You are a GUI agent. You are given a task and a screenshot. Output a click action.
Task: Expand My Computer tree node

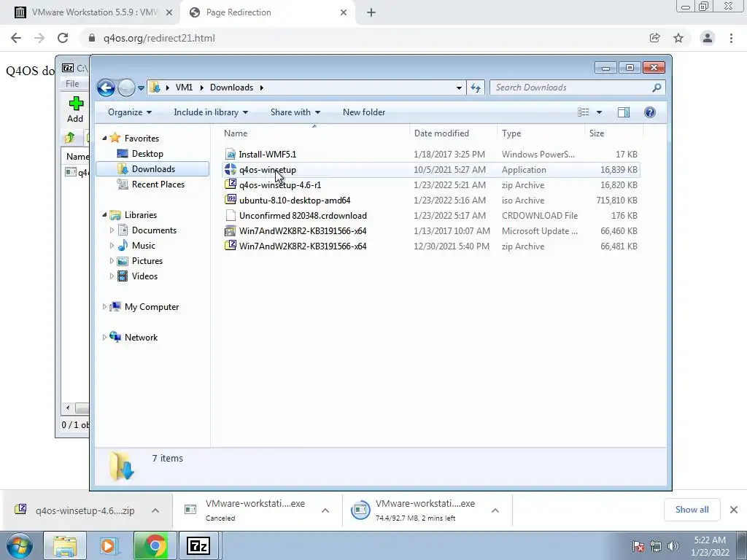point(104,307)
